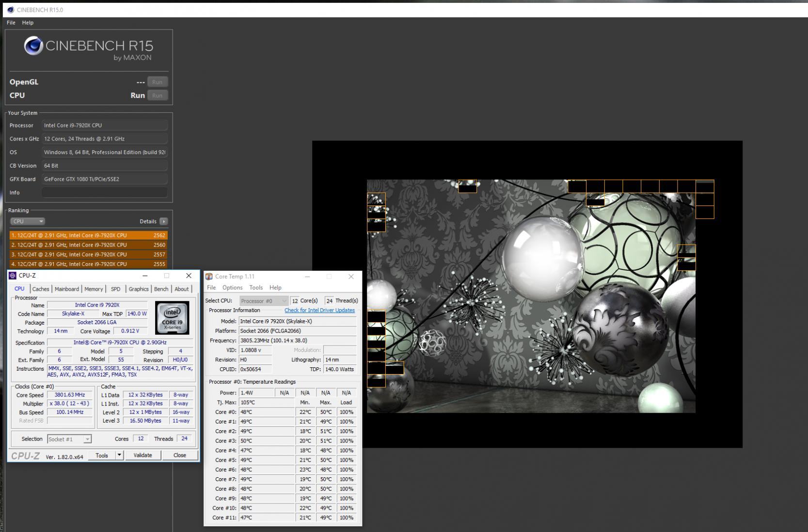Click Core Temp CPUID 0x50654 value

(255, 369)
